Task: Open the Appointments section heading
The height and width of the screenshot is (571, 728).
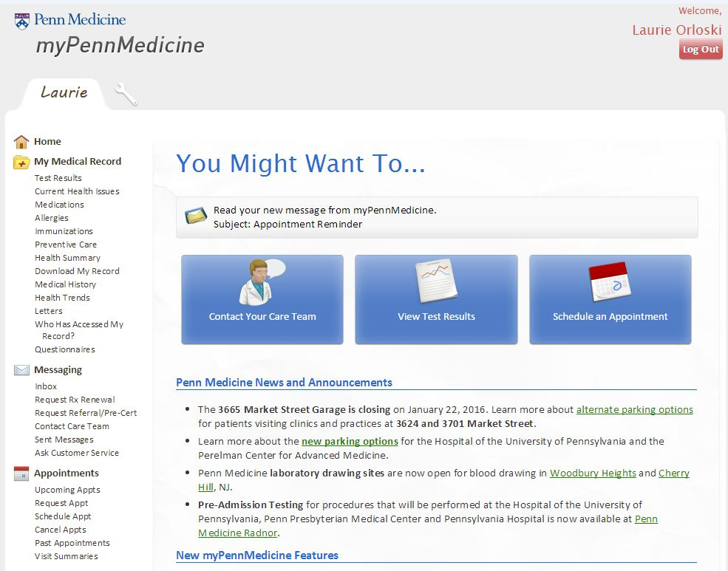Action: click(67, 473)
